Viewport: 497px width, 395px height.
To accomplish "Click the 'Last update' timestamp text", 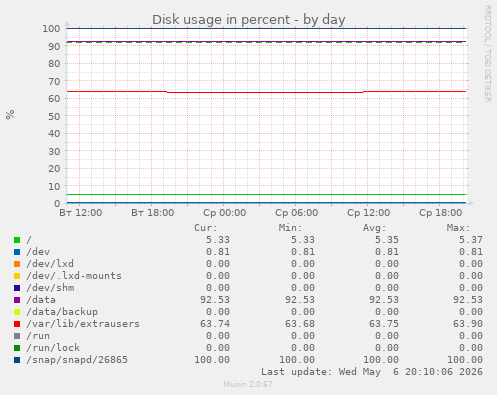I will tap(372, 372).
